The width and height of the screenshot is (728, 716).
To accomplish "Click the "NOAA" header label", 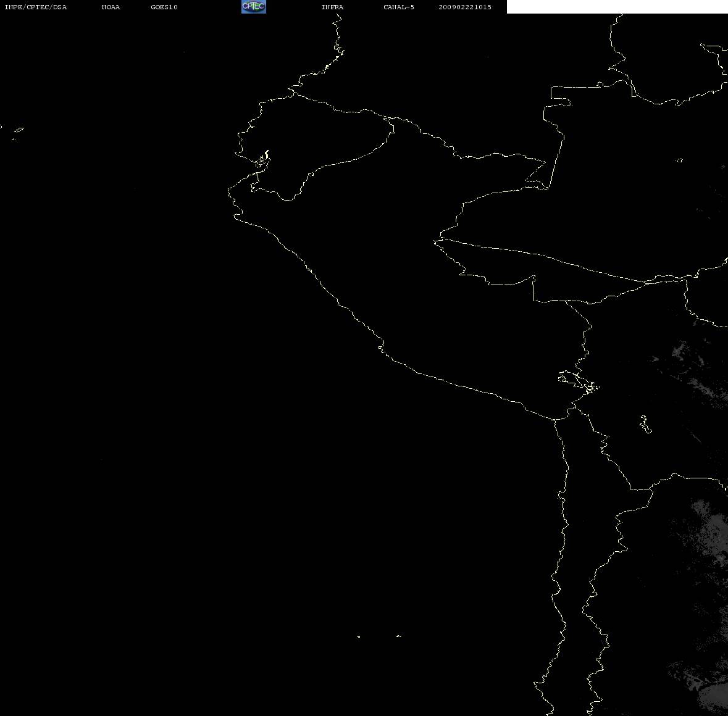I will coord(111,7).
